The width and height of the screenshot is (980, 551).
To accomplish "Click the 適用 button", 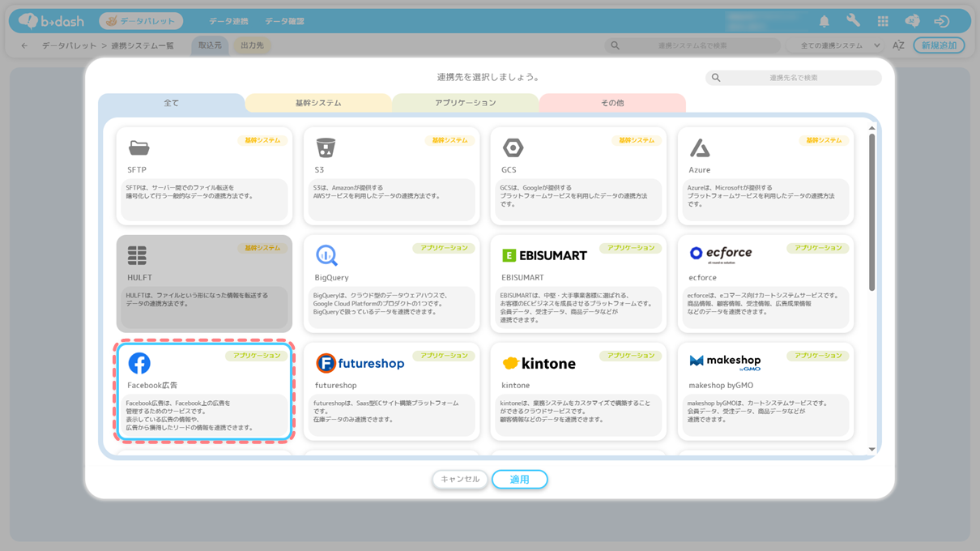I will 519,480.
